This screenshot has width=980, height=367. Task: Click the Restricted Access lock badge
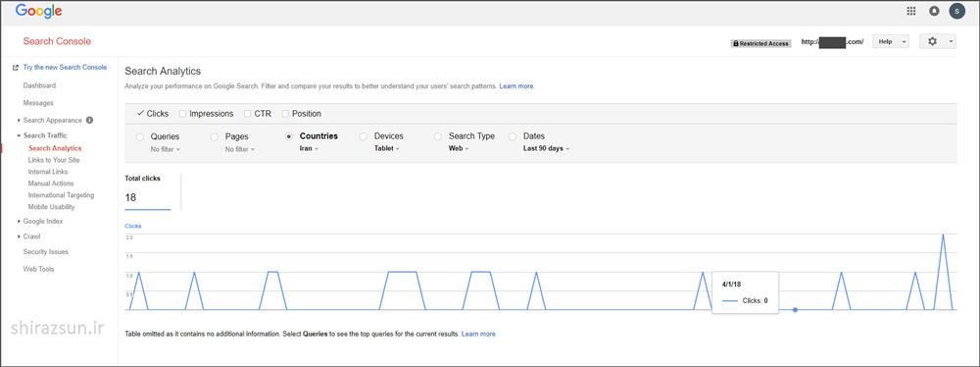pos(761,43)
